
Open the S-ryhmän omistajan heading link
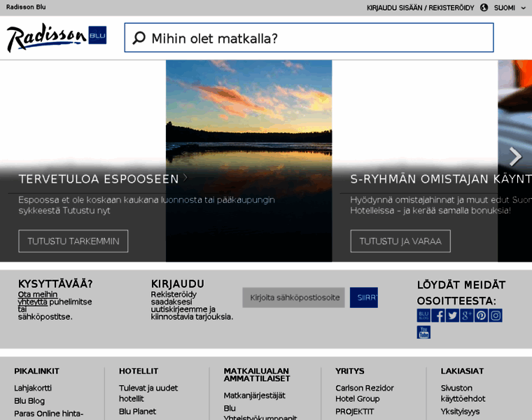pyautogui.click(x=441, y=178)
